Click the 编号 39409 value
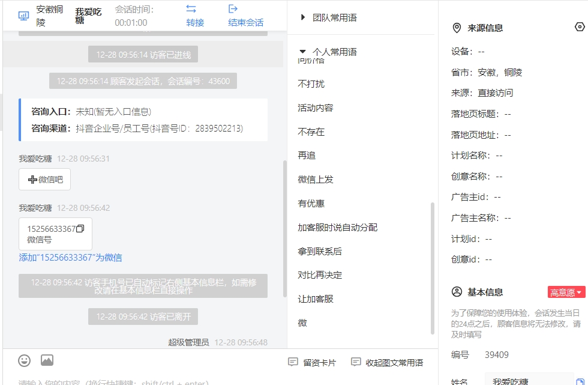Viewport: 588px width, 385px height. coord(497,354)
